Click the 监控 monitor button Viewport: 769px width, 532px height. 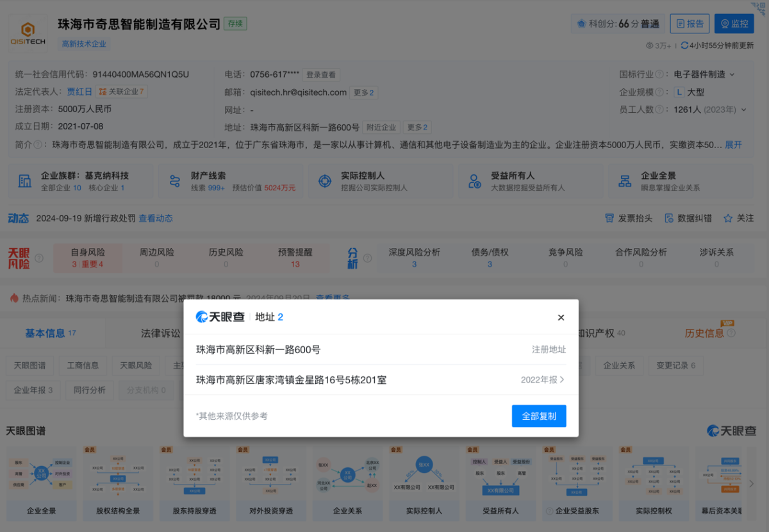pyautogui.click(x=734, y=24)
